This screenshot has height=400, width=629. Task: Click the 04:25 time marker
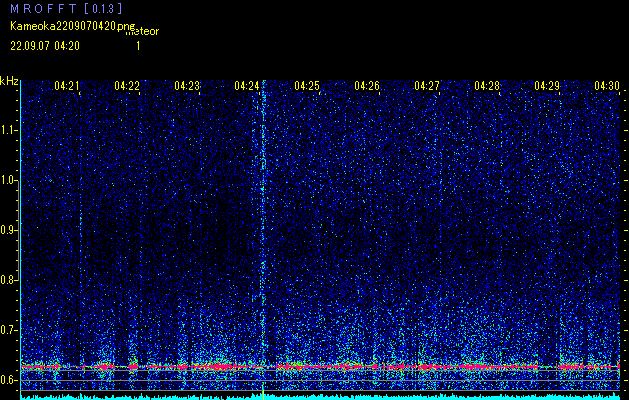pyautogui.click(x=307, y=85)
